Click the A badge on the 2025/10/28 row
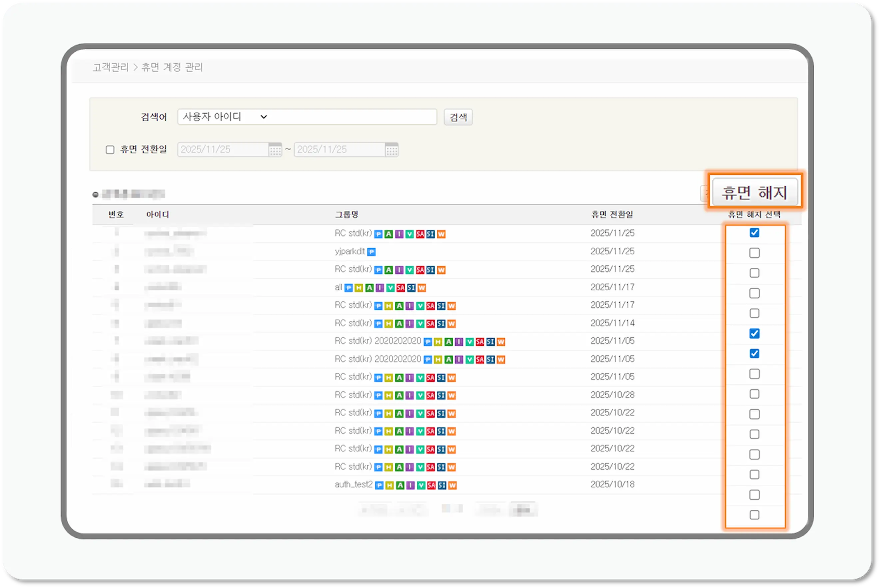 pyautogui.click(x=399, y=395)
